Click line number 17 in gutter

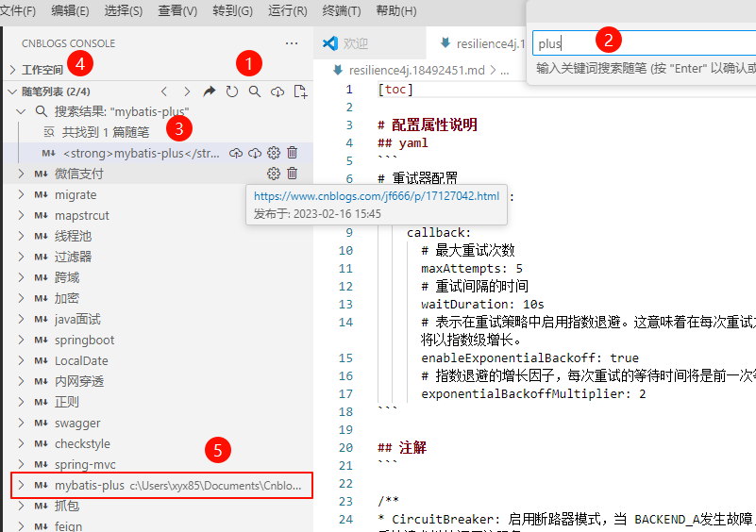345,393
